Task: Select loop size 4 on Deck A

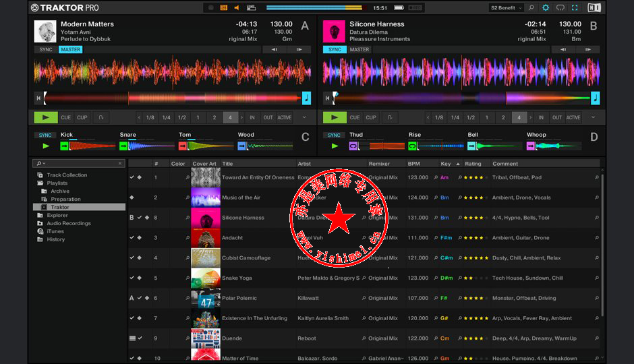Action: click(x=230, y=117)
